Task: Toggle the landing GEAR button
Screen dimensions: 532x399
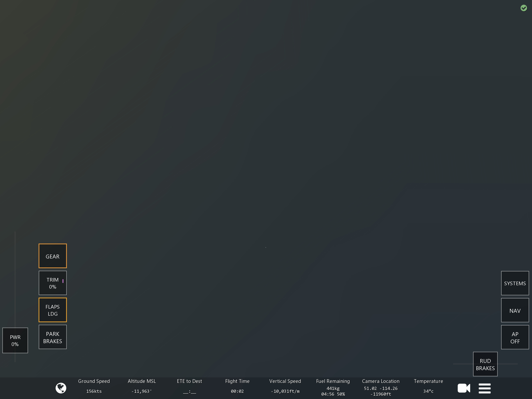Action: click(x=53, y=256)
